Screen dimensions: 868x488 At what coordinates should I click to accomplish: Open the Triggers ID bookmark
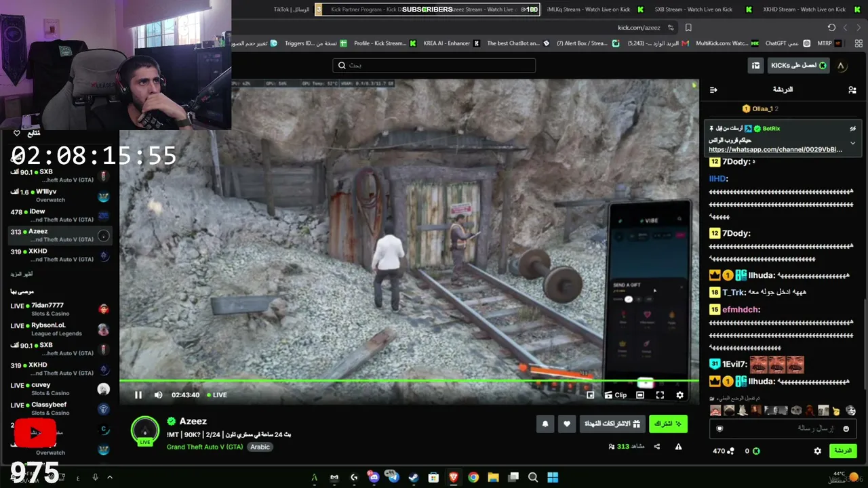315,43
